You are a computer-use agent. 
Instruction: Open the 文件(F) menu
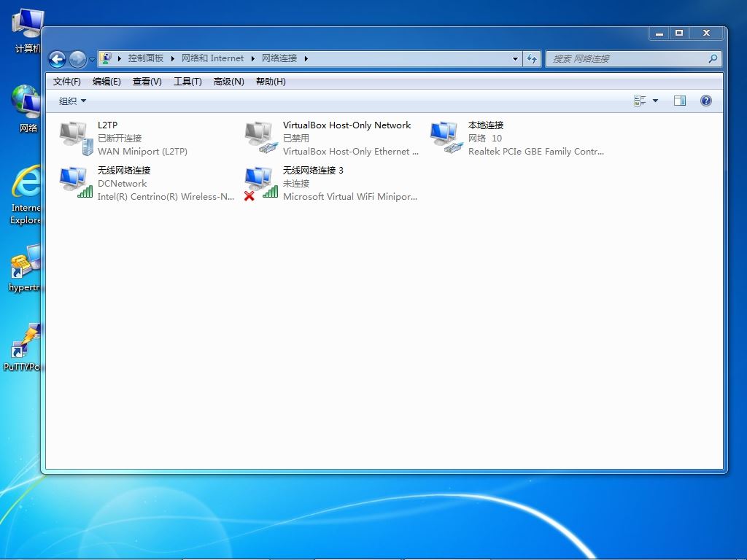click(66, 82)
